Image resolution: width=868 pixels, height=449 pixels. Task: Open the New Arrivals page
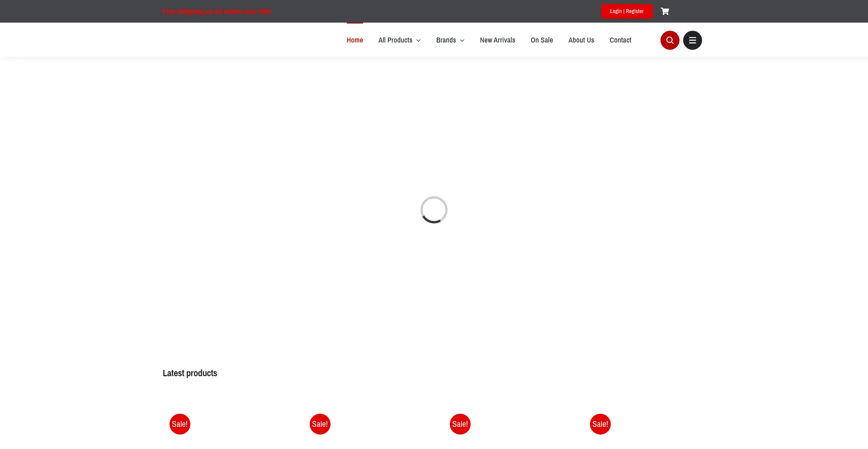(497, 40)
